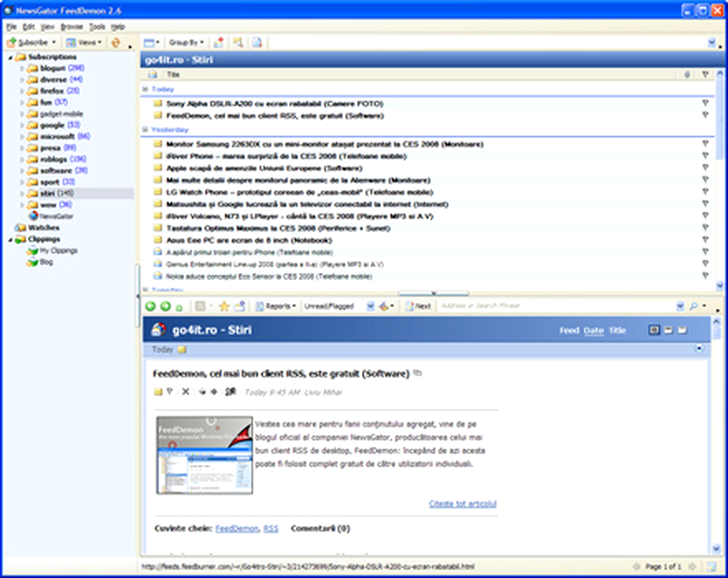Collapse the Clippings tree
728x578 pixels.
(11, 239)
